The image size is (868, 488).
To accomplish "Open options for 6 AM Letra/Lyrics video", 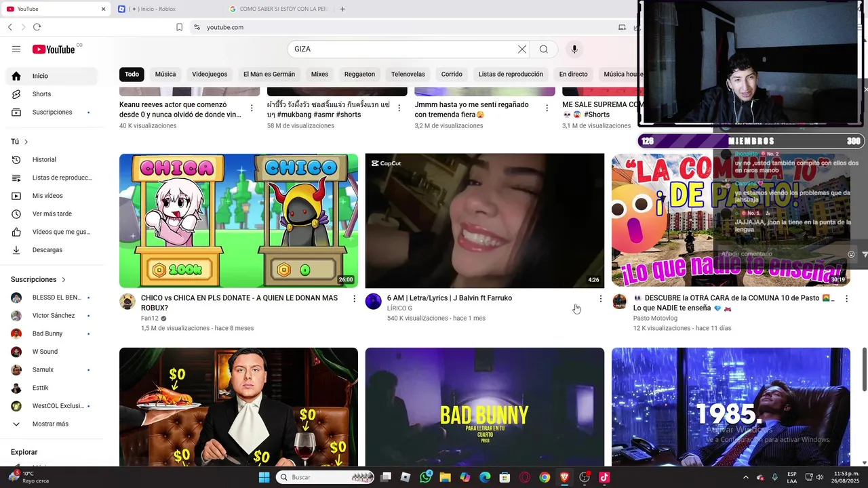I will click(x=600, y=298).
